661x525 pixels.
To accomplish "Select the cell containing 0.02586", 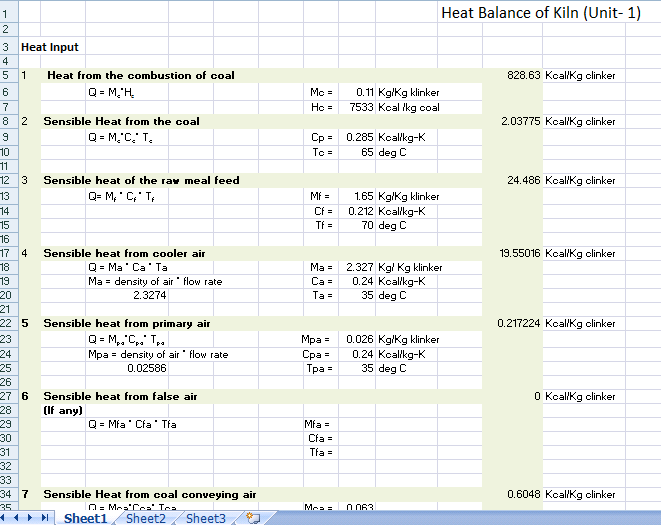I will 147,368.
